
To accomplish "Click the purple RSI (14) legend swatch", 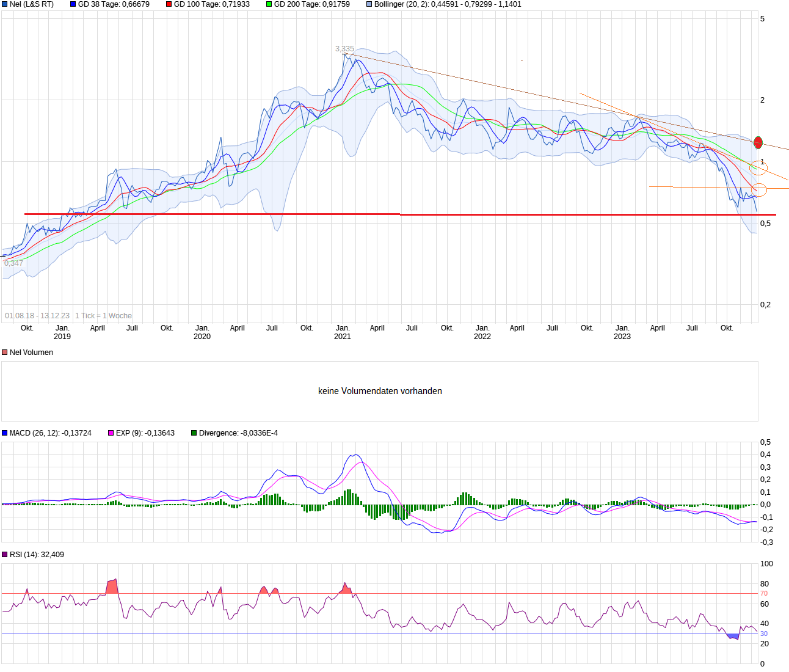I will 5,555.
